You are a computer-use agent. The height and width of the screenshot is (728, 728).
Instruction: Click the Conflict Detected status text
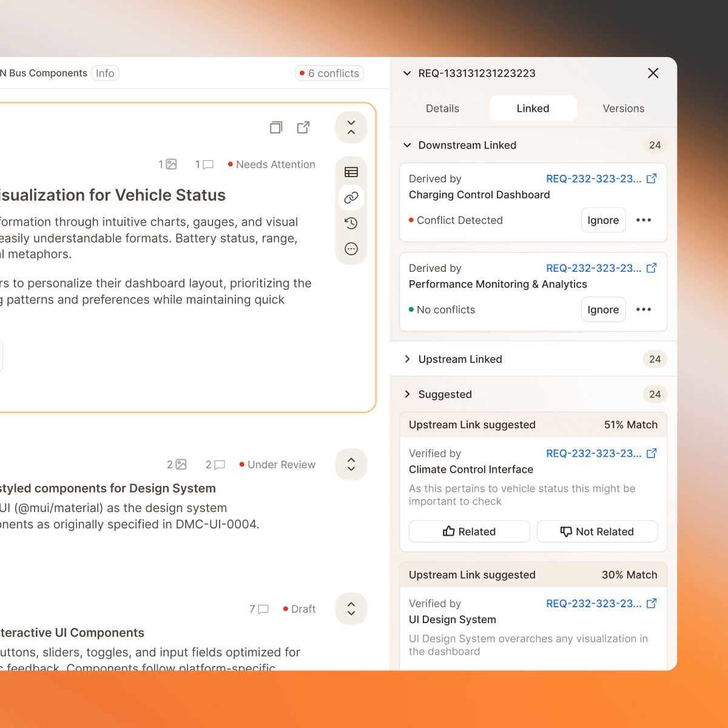tap(460, 220)
